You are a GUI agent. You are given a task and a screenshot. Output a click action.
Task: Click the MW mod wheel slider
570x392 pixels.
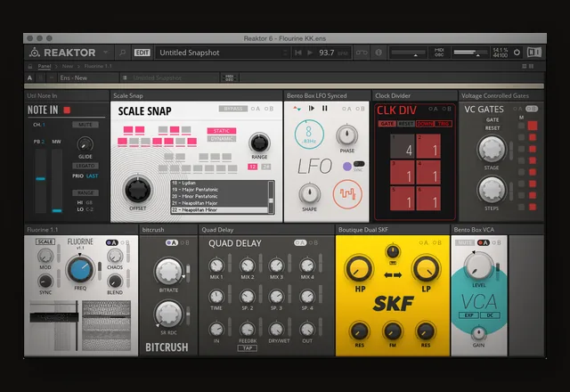[x=57, y=180]
